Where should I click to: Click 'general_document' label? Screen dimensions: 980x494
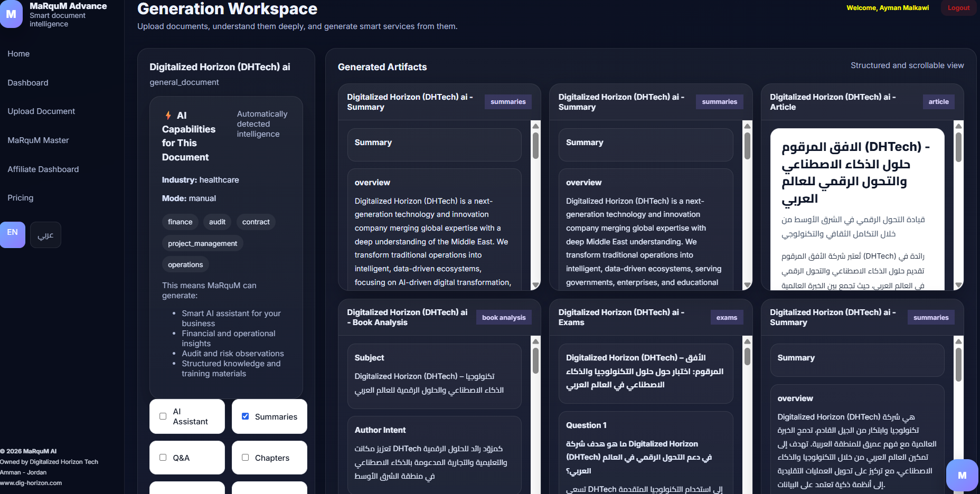[184, 82]
